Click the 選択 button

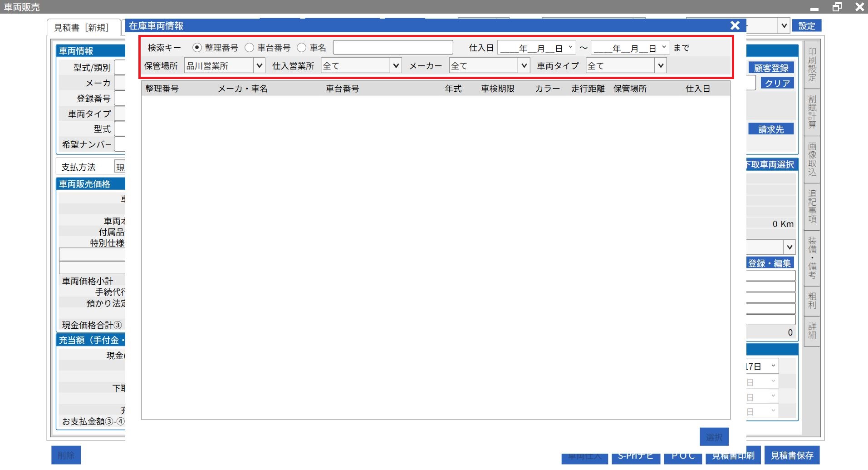pos(714,437)
